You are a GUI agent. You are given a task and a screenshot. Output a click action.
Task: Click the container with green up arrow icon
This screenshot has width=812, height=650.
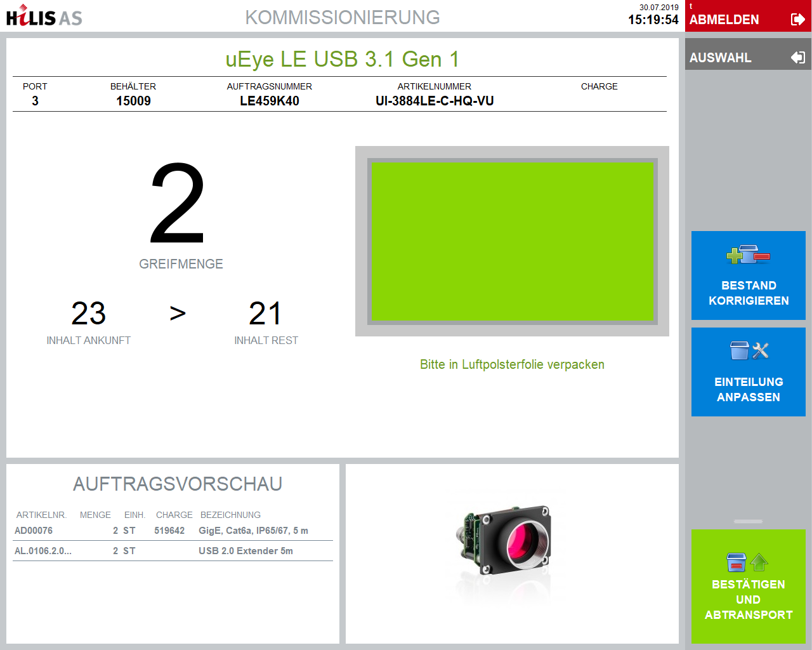[x=748, y=562]
